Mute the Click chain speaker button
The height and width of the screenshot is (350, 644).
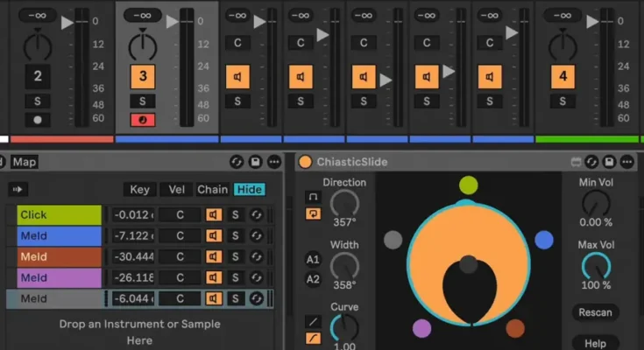tap(214, 214)
